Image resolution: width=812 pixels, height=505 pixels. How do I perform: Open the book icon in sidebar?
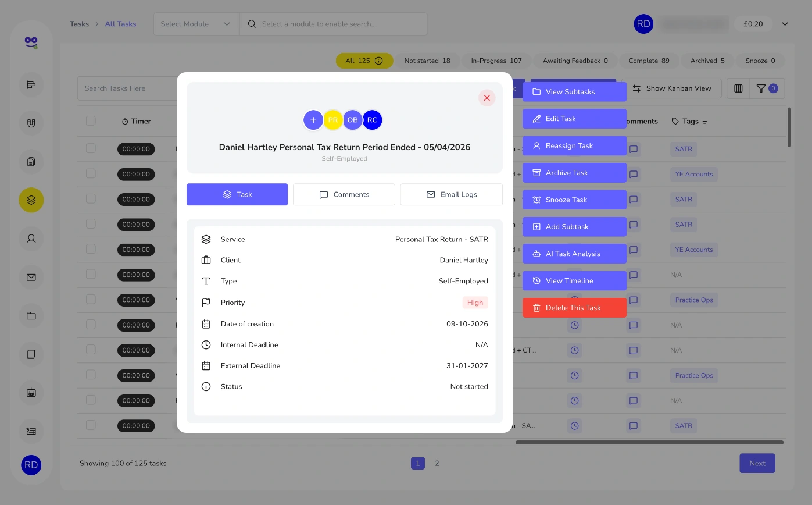click(x=31, y=354)
